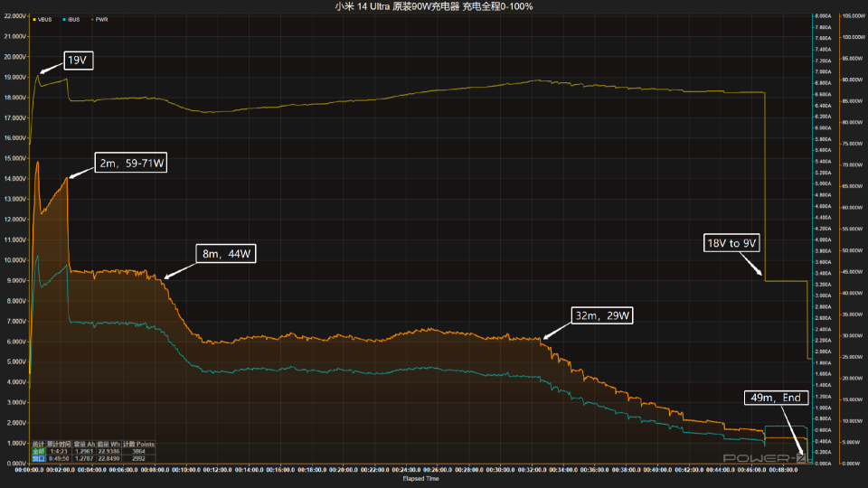Toggle the PWR series legend label
Image resolution: width=868 pixels, height=488 pixels.
[x=102, y=20]
